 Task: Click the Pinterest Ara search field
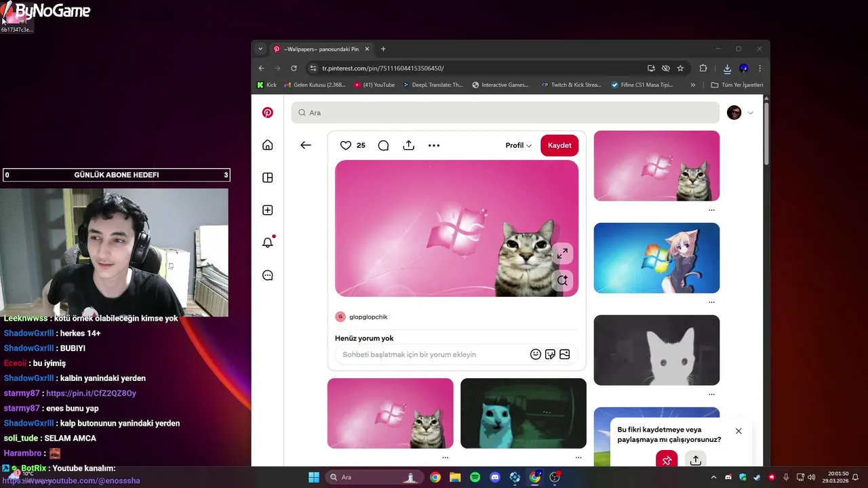click(x=505, y=113)
